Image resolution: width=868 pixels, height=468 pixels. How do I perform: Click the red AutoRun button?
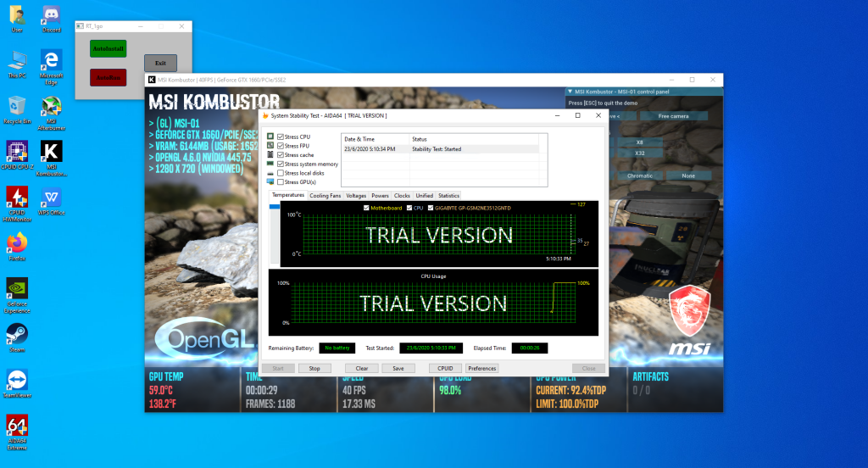108,77
